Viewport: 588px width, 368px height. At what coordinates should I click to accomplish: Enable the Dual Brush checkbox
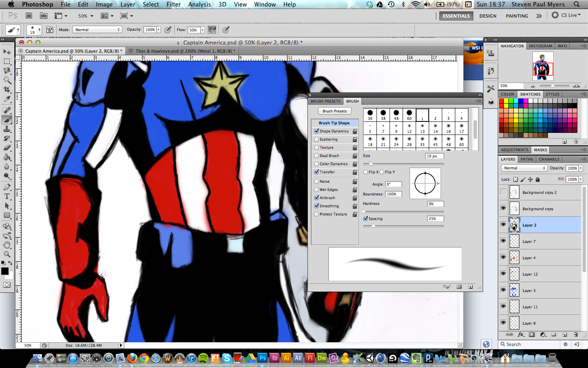click(316, 156)
